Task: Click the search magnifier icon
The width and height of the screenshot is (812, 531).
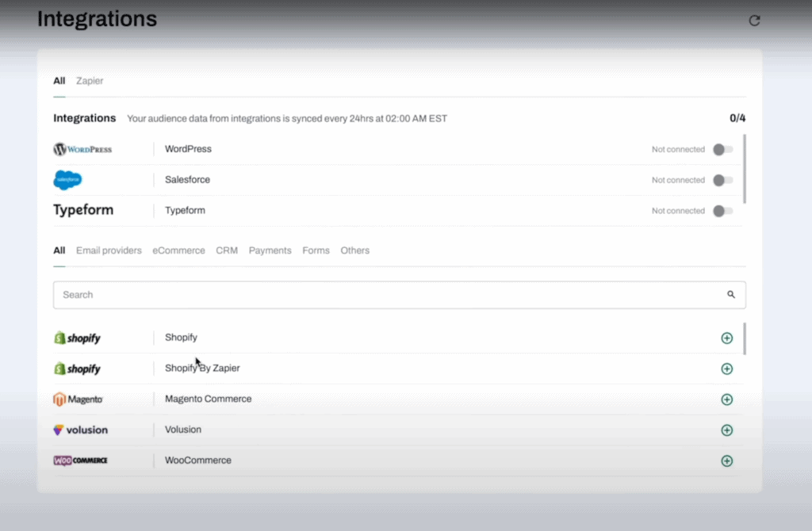Action: [731, 295]
